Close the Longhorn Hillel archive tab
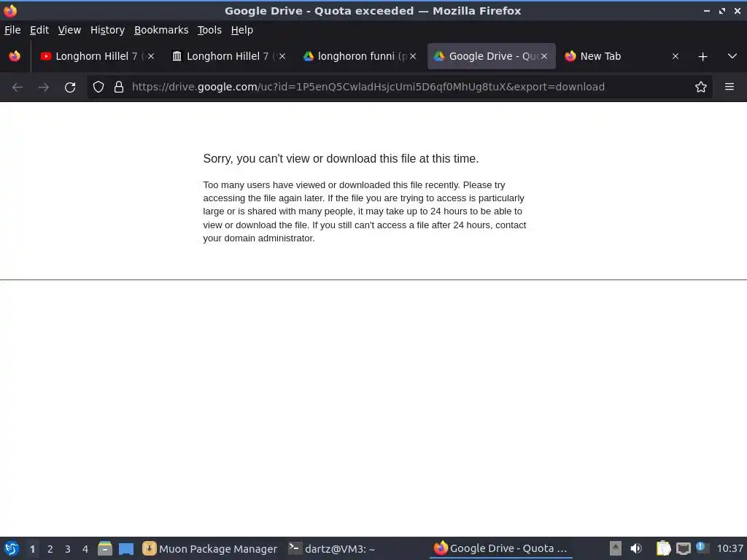The width and height of the screenshot is (747, 560). point(282,56)
